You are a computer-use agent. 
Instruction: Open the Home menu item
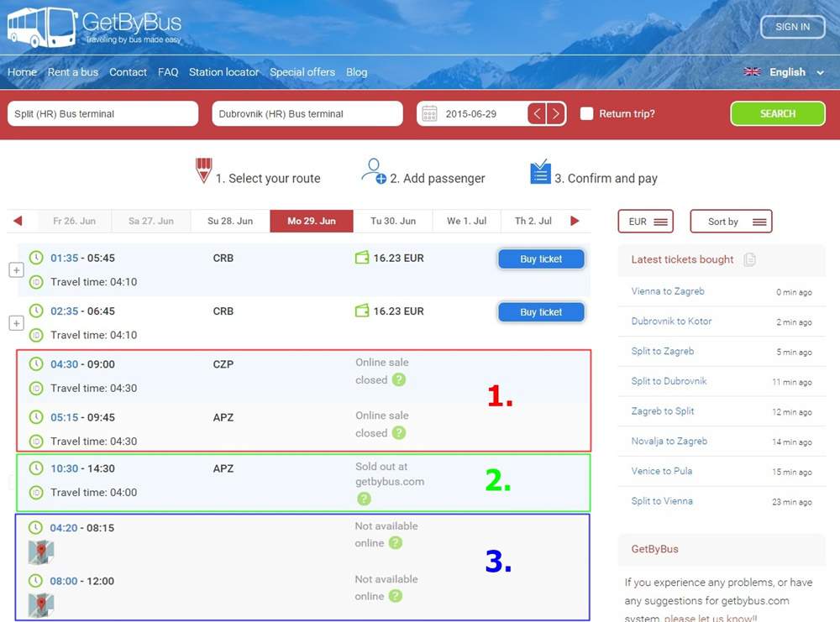22,72
